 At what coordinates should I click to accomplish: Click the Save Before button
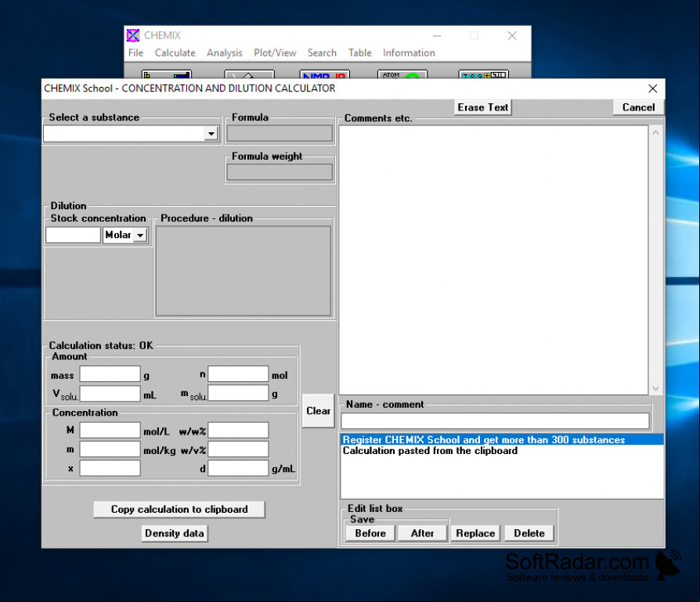click(x=370, y=533)
